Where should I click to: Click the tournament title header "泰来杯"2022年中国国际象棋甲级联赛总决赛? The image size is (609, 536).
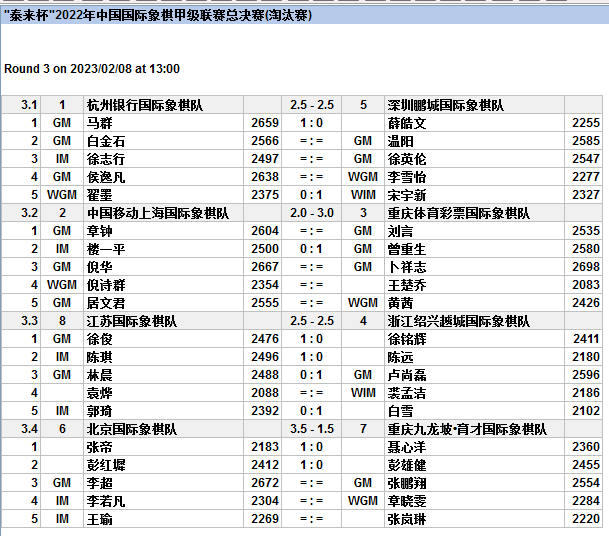point(157,15)
